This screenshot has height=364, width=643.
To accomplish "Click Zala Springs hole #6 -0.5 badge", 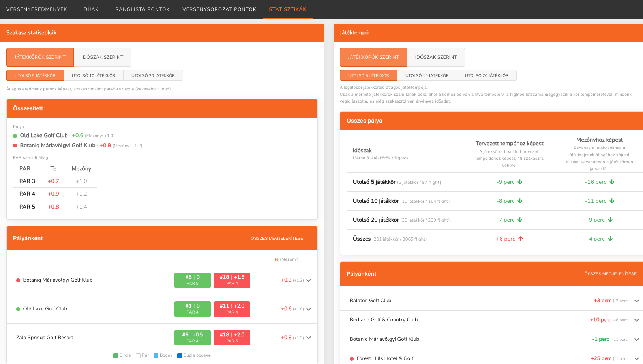I will point(193,338).
